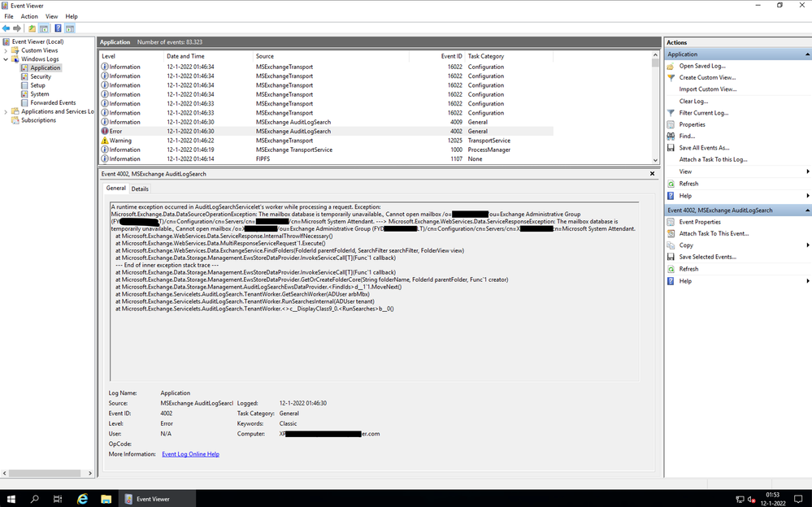Open the notification center tray icon
Screen dimensions: 812x507
(x=798, y=499)
